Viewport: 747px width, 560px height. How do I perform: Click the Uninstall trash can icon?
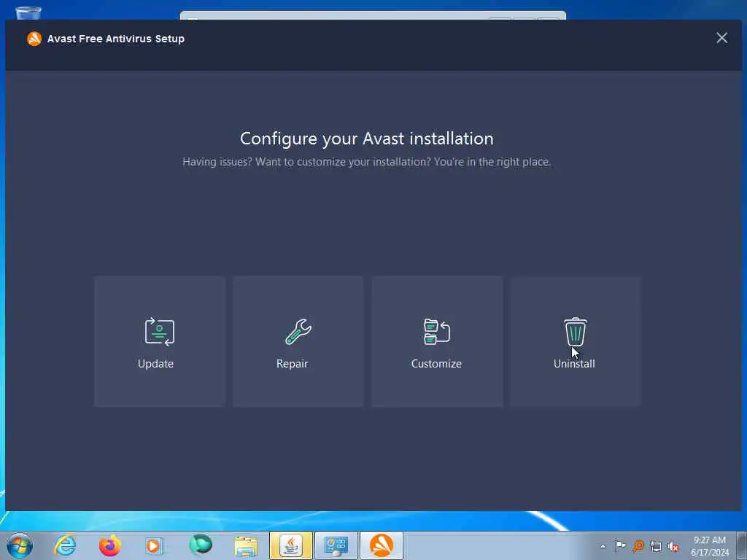click(576, 332)
